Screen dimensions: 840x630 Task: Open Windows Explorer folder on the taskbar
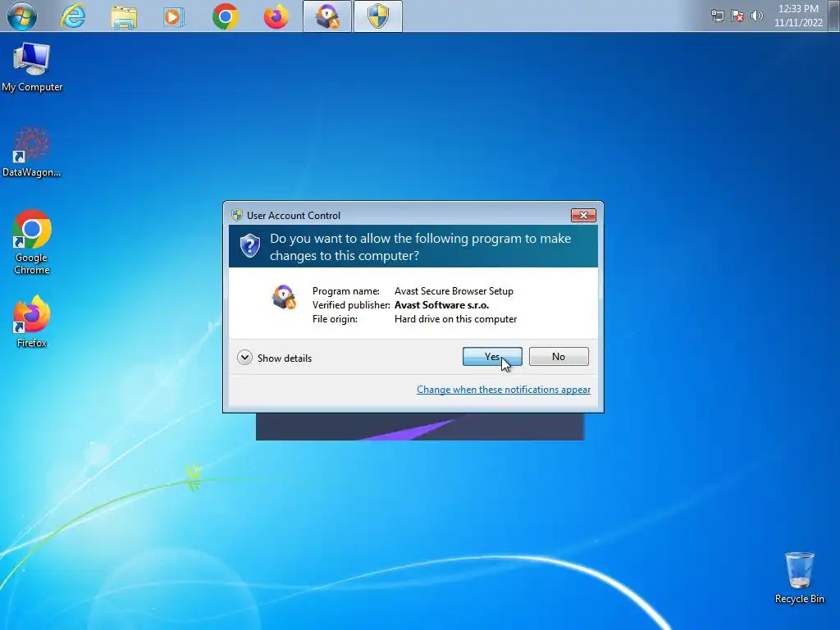pyautogui.click(x=124, y=16)
